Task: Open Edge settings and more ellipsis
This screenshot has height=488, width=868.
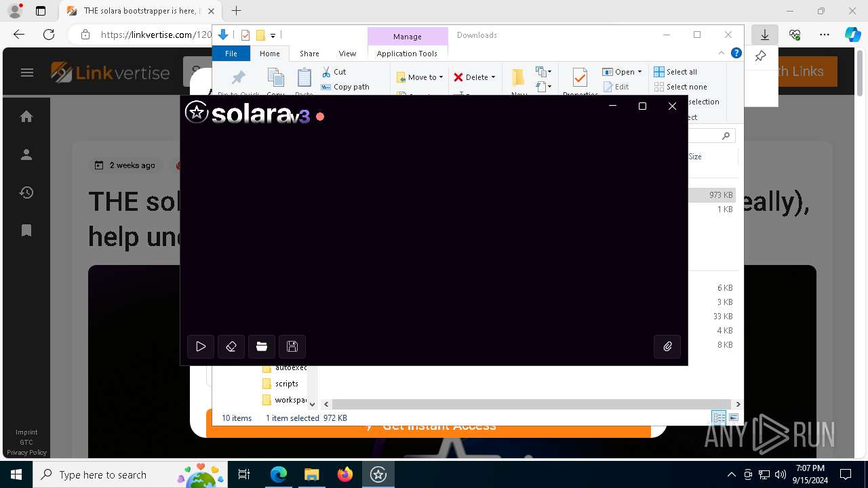Action: point(825,35)
